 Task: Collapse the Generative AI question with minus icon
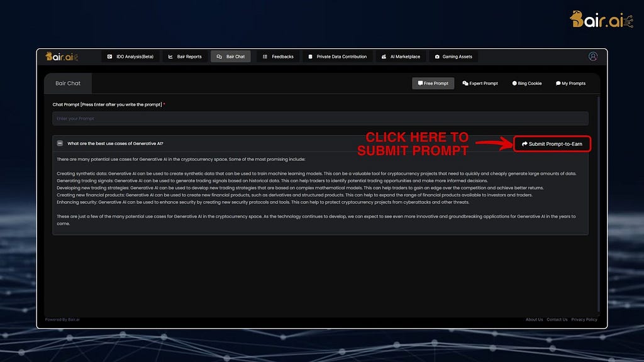coord(60,143)
